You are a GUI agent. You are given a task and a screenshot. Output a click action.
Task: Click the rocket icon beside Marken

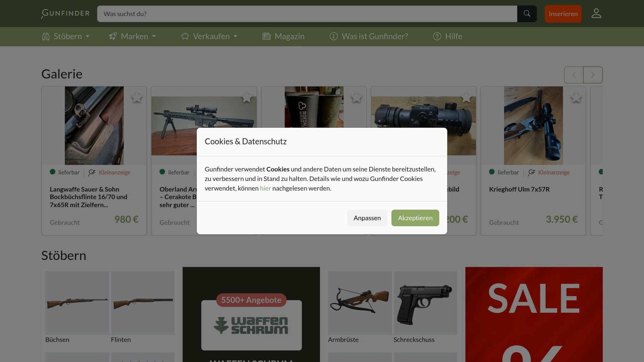click(x=113, y=36)
